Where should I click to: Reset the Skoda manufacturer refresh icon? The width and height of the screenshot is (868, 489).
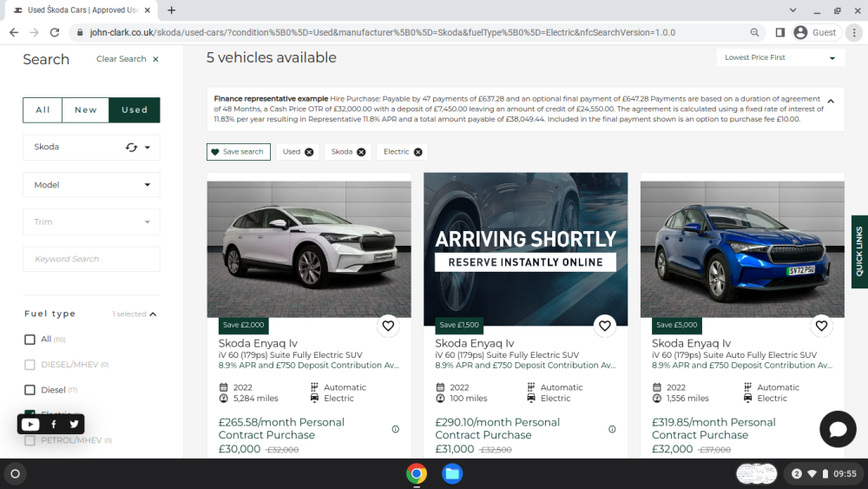(131, 148)
